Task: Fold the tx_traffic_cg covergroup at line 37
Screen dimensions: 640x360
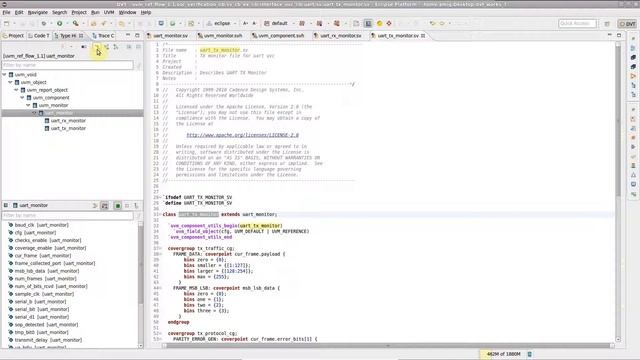Action: (x=160, y=248)
